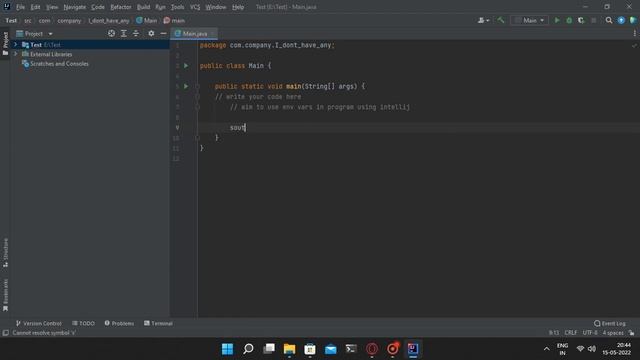This screenshot has height=360, width=640.
Task: Open the View menu
Action: tap(52, 7)
